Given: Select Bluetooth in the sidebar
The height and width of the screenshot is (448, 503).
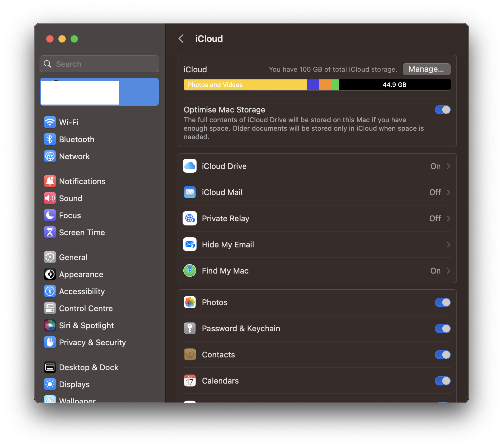Looking at the screenshot, I should (x=99, y=139).
